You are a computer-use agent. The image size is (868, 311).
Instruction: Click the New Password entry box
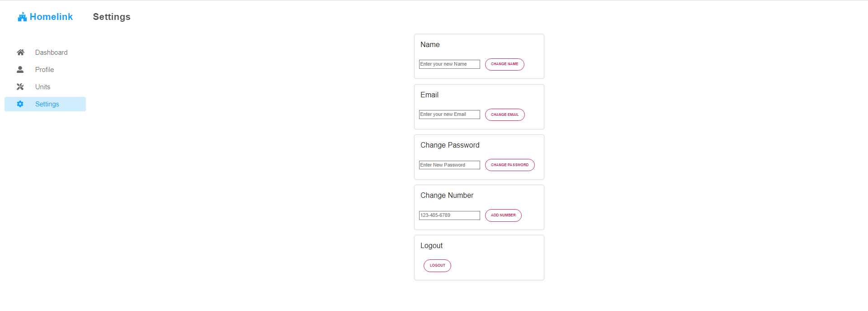(x=449, y=165)
